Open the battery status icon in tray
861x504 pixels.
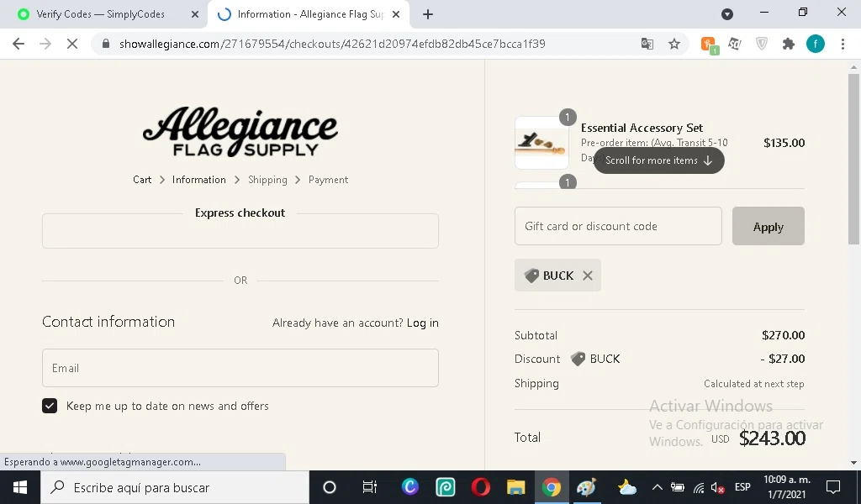tap(679, 487)
